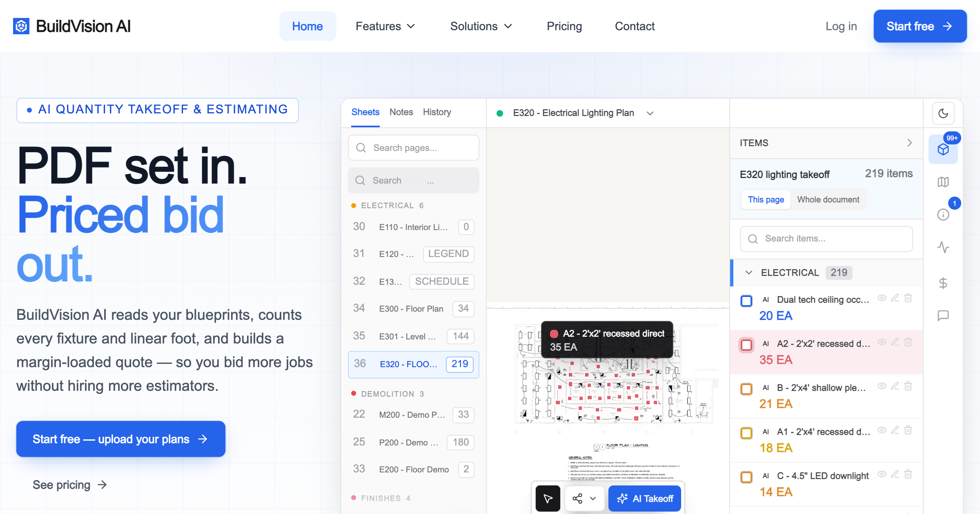The height and width of the screenshot is (514, 980).
Task: Click the search icon in Search pages field
Action: point(361,148)
